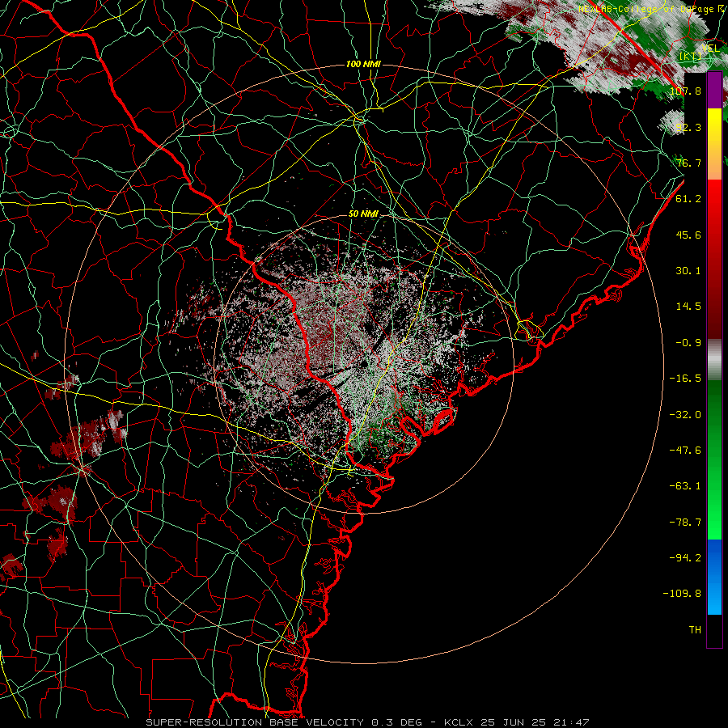The height and width of the screenshot is (728, 728).
Task: Click the purple segment of the color bar
Action: (714, 90)
